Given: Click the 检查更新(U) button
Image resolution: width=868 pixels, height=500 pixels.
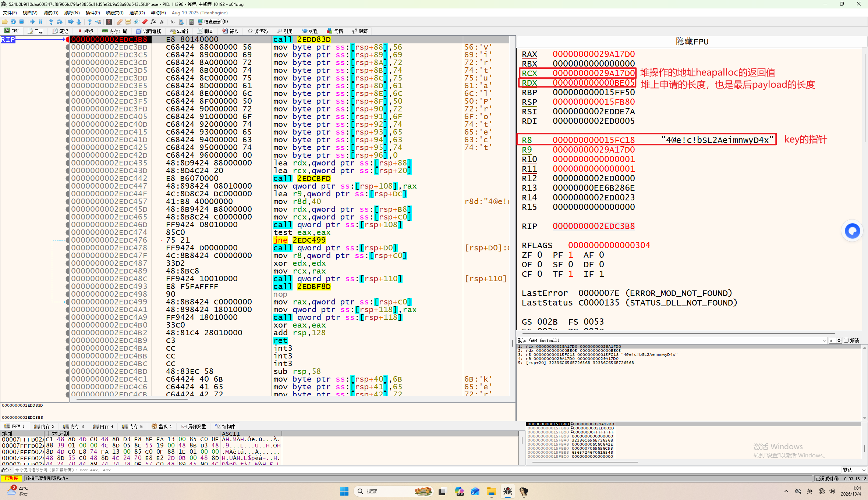Looking at the screenshot, I should [213, 22].
